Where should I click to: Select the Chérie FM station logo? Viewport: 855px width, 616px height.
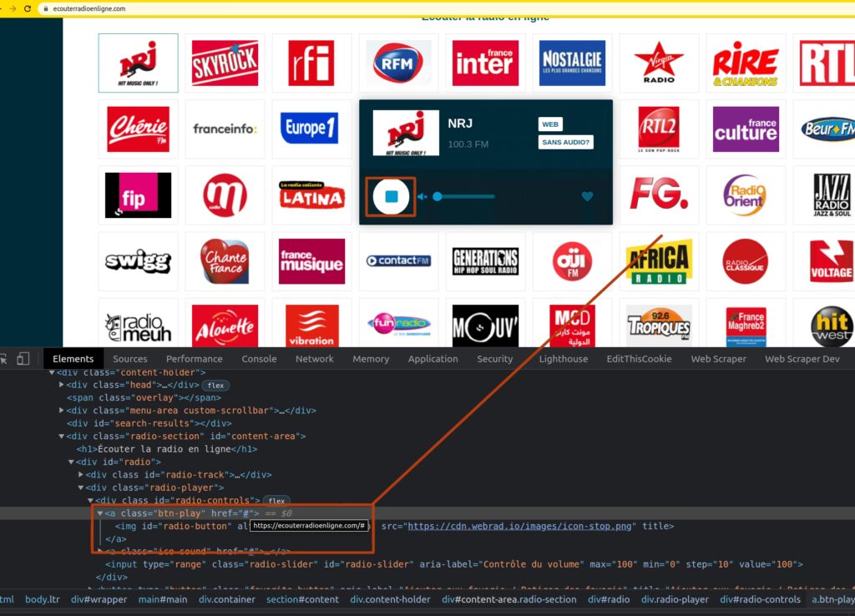coord(138,129)
